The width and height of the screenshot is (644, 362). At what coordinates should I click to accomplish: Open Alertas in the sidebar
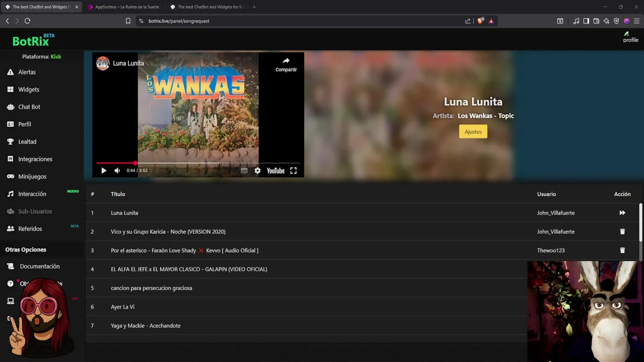tap(27, 72)
